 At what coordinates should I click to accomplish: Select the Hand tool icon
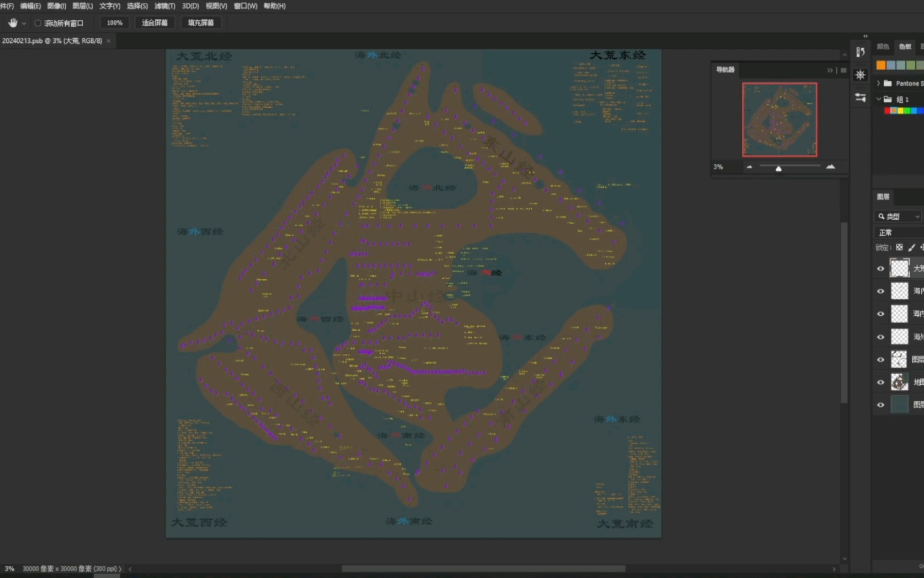13,23
